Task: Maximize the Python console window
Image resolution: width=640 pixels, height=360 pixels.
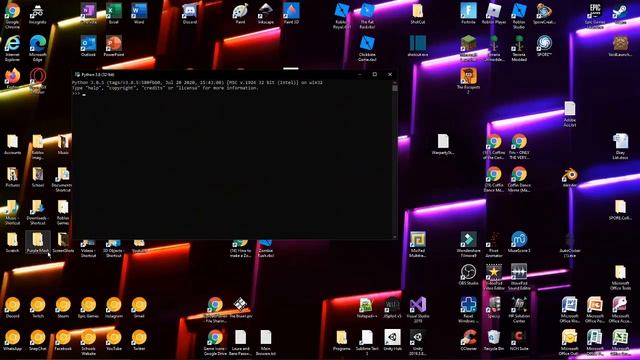Action: pyautogui.click(x=375, y=74)
